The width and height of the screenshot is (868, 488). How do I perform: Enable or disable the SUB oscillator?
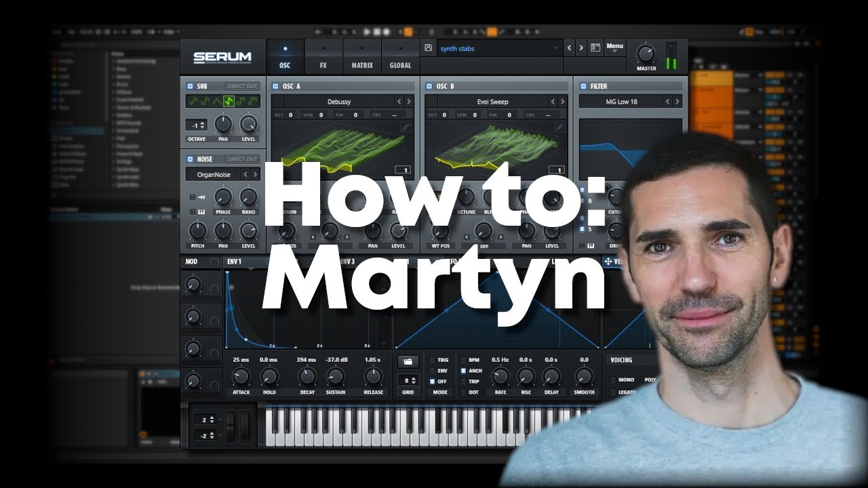tap(189, 86)
